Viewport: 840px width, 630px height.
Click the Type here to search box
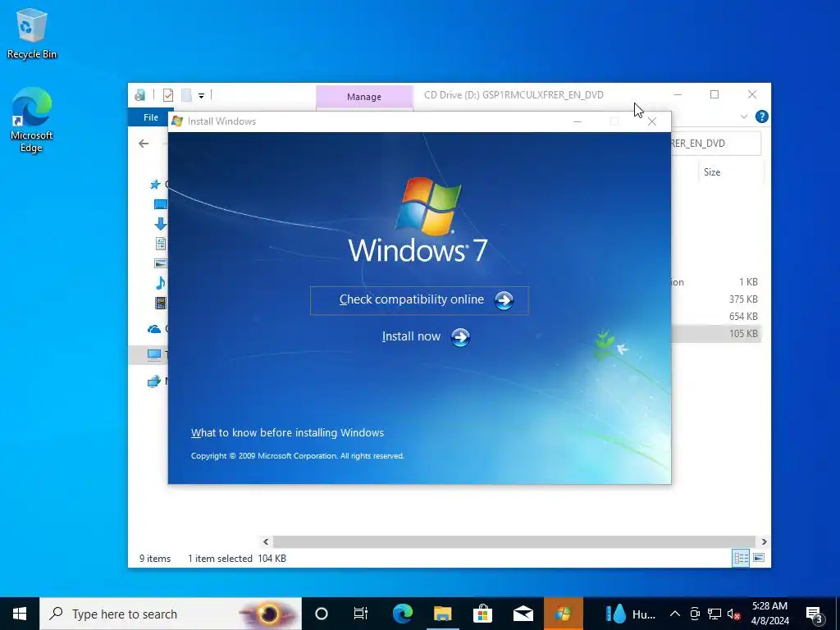pos(171,614)
